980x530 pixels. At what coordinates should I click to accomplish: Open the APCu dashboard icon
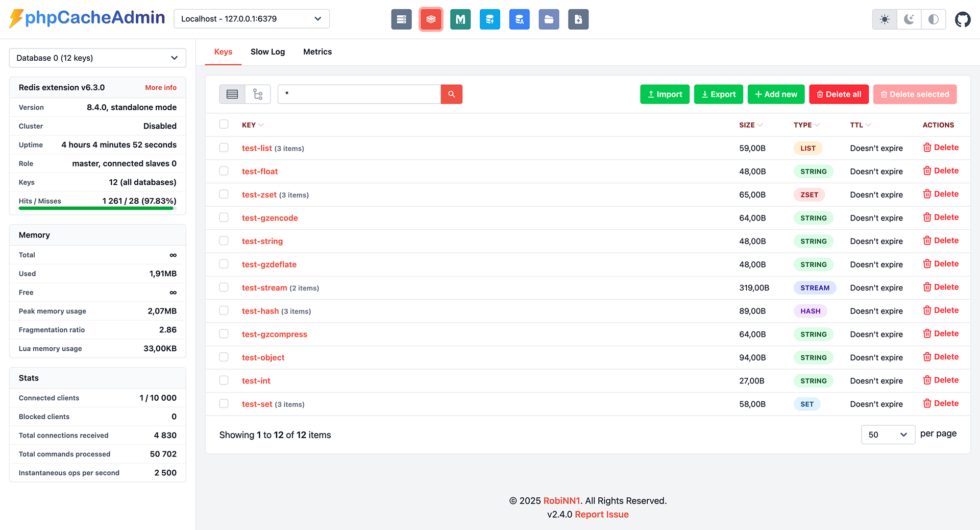(x=519, y=19)
